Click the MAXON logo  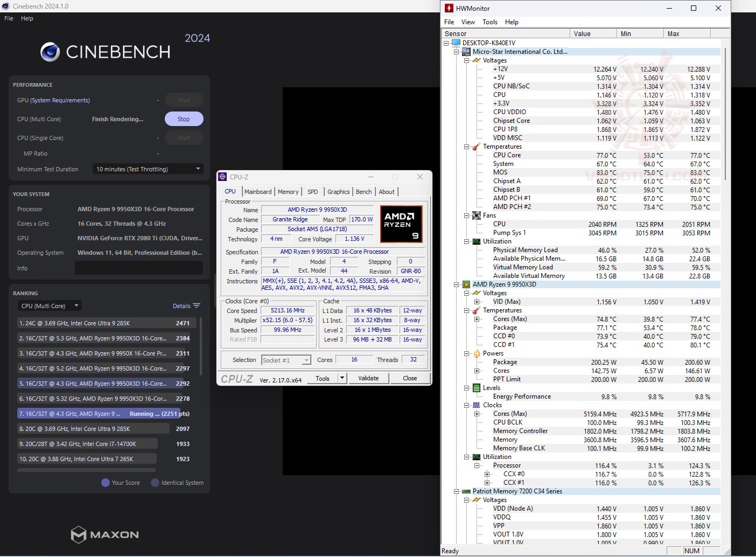tap(105, 534)
